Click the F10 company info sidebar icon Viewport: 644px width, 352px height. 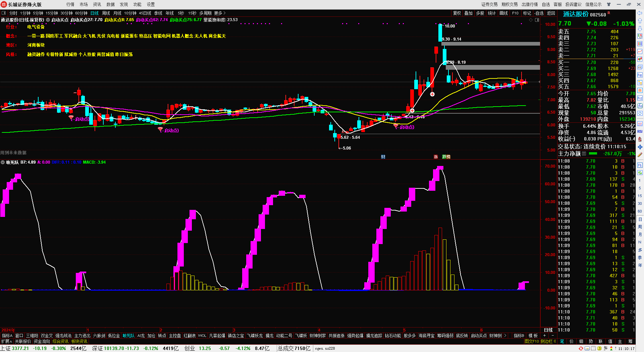click(x=640, y=75)
